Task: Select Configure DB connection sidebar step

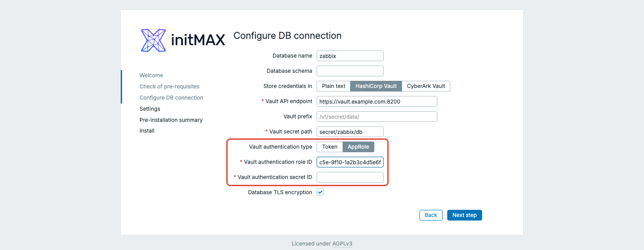Action: click(171, 98)
